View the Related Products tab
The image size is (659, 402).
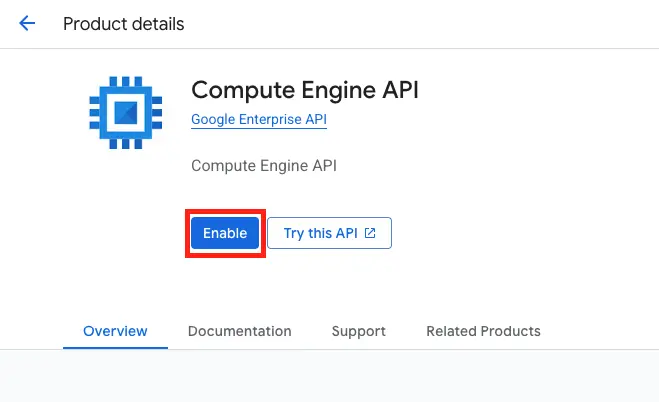click(x=483, y=331)
